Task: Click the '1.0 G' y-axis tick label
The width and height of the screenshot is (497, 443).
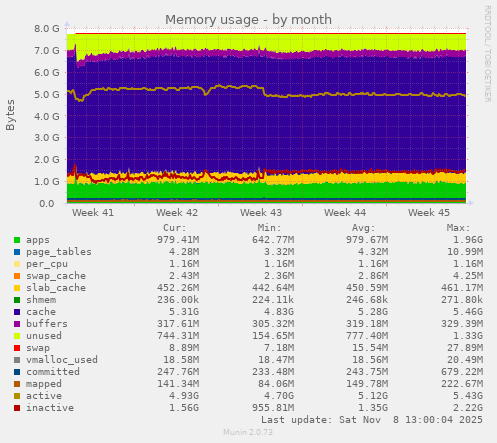Action: (x=47, y=182)
